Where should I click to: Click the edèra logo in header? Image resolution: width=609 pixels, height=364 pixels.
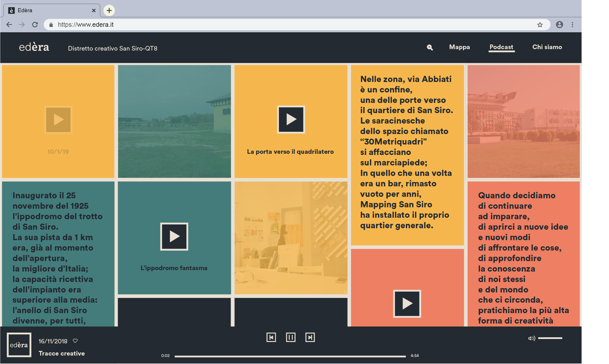pyautogui.click(x=34, y=47)
